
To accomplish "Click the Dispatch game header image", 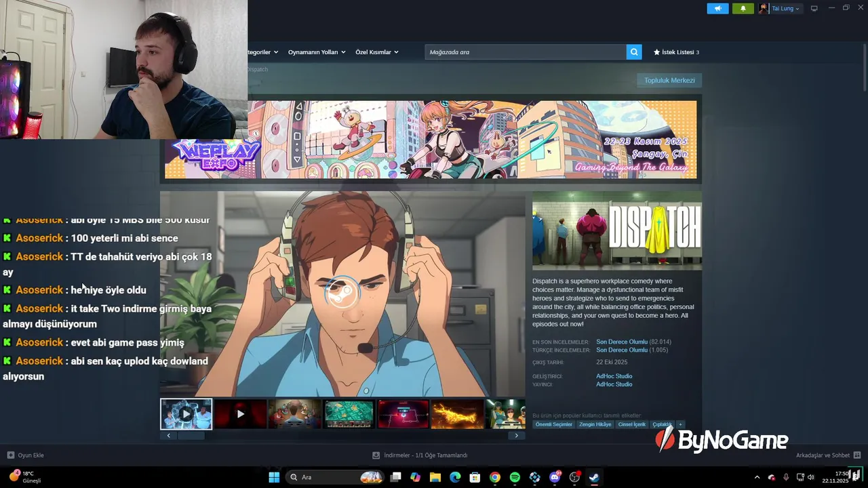I will click(617, 230).
